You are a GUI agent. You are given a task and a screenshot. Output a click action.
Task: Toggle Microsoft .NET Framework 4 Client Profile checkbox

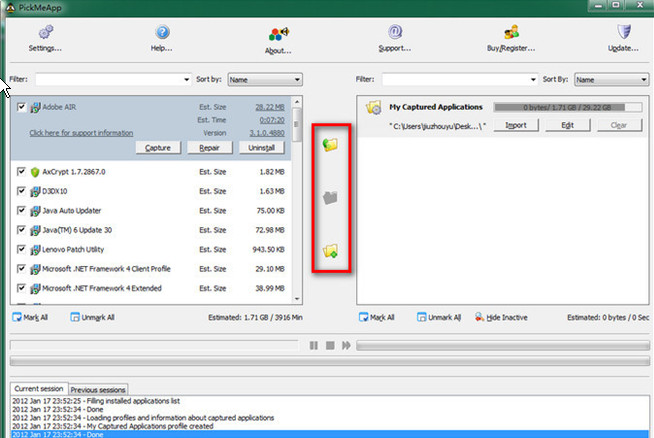point(21,269)
